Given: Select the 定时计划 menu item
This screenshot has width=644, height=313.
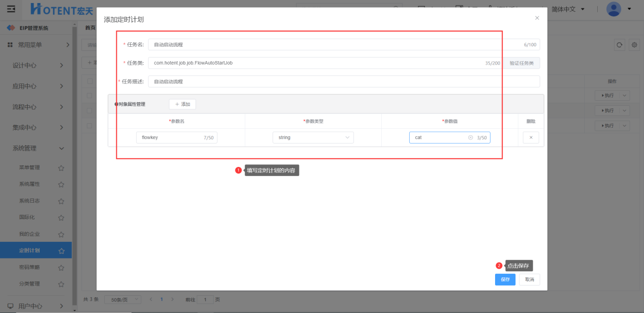Looking at the screenshot, I should click(36, 250).
